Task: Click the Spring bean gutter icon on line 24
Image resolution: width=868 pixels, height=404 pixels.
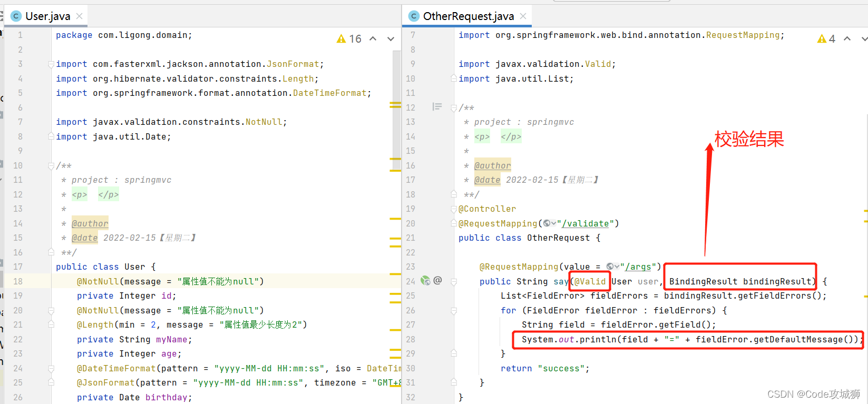Action: pyautogui.click(x=425, y=281)
